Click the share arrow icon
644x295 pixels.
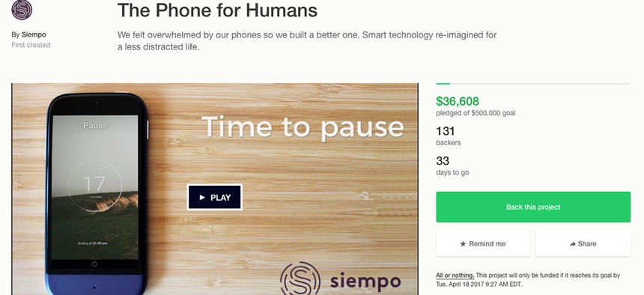pos(573,244)
